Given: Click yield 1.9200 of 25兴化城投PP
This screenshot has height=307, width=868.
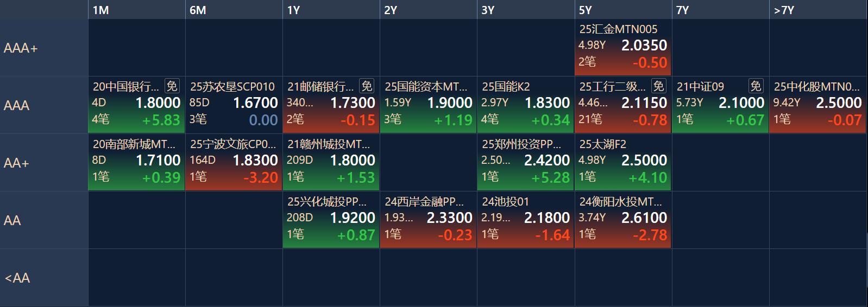Looking at the screenshot, I should coord(353,218).
